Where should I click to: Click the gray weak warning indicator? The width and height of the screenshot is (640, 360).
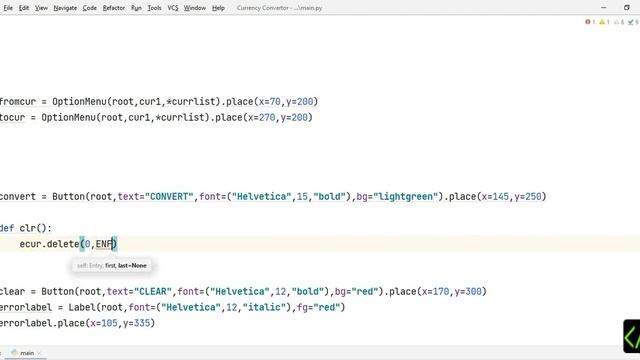(x=619, y=22)
